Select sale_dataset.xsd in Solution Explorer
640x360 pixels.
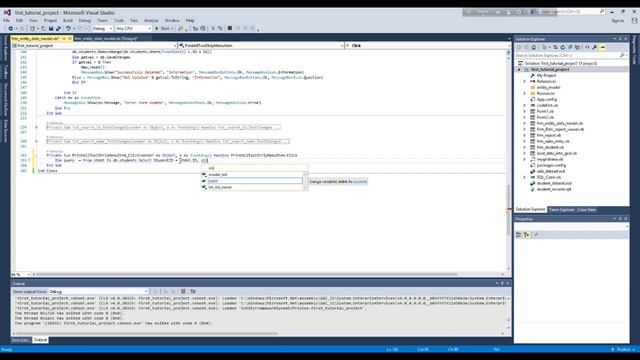551,171
